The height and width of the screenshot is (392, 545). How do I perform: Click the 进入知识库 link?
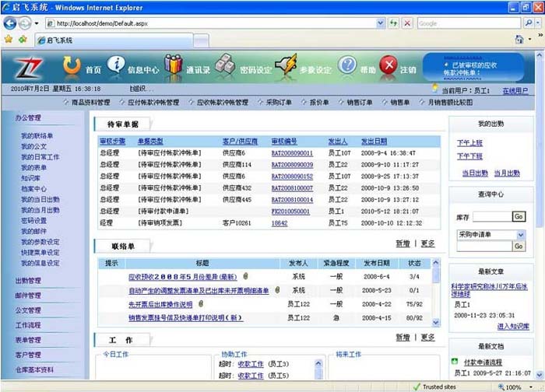coord(513,326)
